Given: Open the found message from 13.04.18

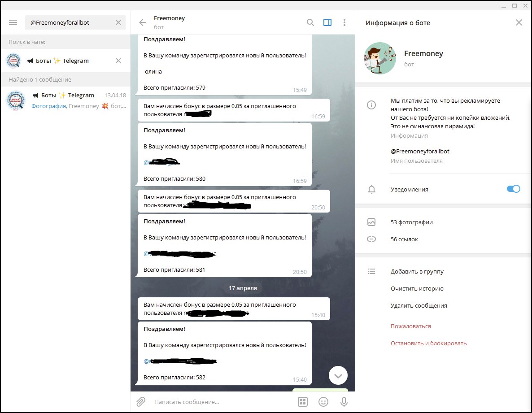Looking at the screenshot, I should click(66, 101).
